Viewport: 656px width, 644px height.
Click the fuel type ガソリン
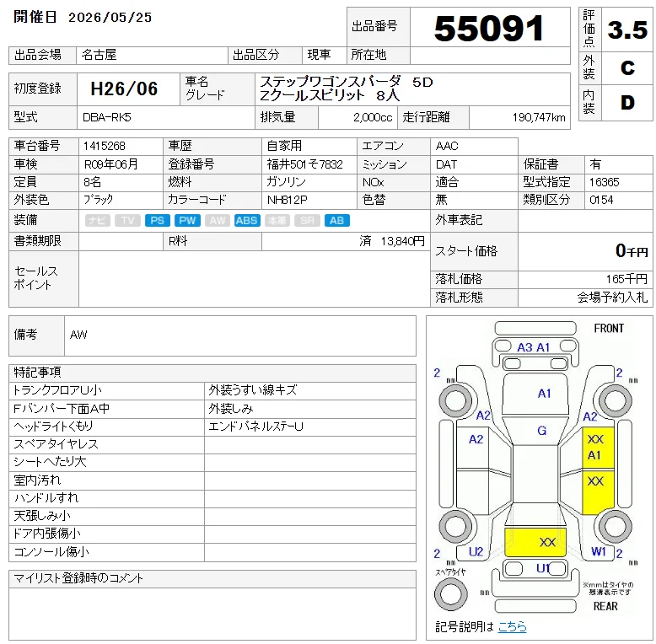tap(286, 182)
